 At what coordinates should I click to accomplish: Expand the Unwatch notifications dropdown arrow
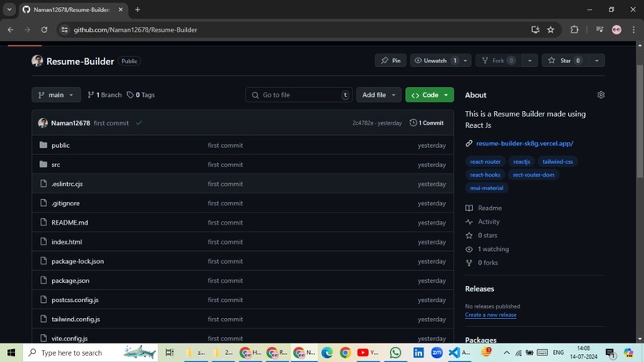pyautogui.click(x=465, y=61)
